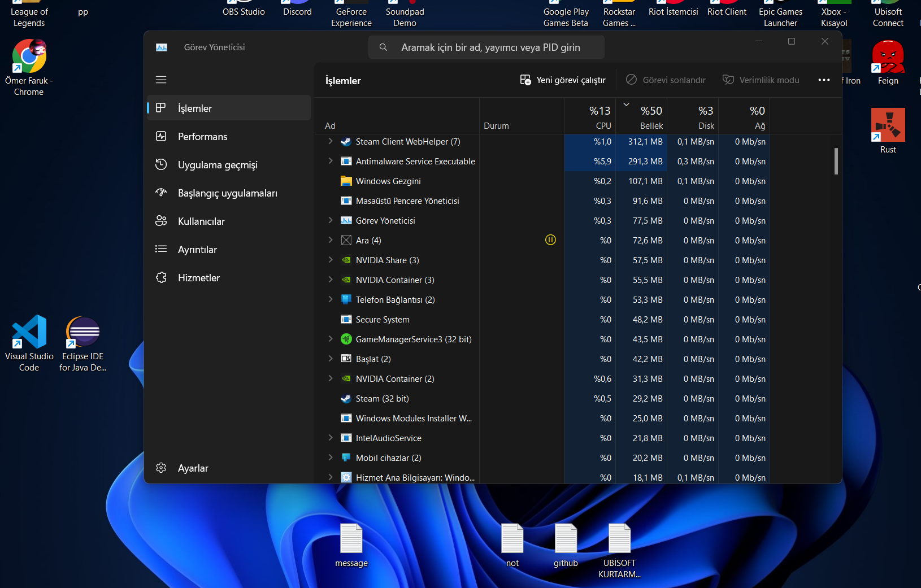
Task: Open the message text file on desktop
Action: [351, 545]
